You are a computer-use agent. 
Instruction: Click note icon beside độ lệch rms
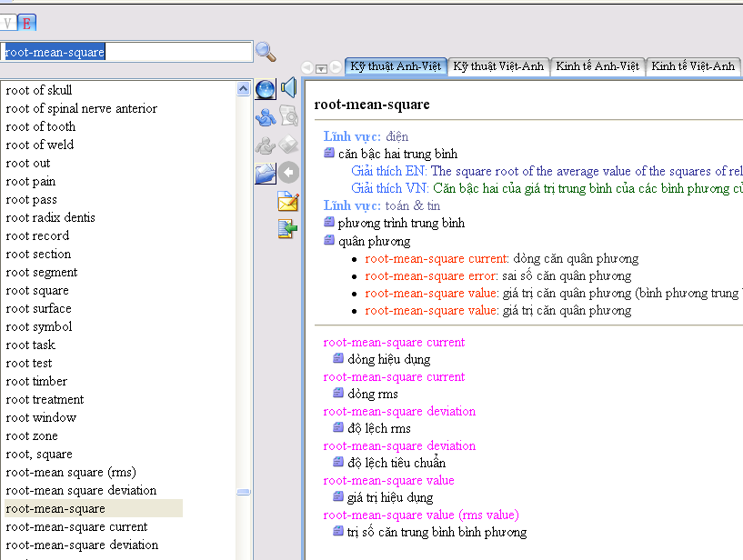pos(338,427)
